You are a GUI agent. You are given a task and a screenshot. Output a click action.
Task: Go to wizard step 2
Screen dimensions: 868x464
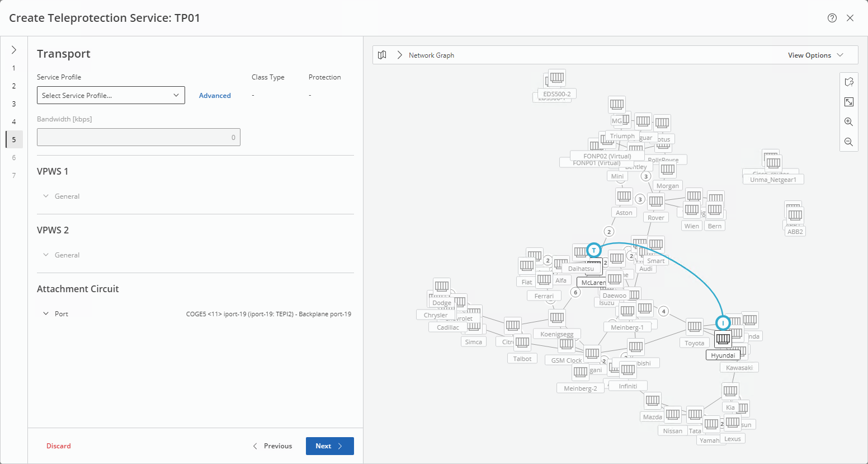(x=14, y=86)
